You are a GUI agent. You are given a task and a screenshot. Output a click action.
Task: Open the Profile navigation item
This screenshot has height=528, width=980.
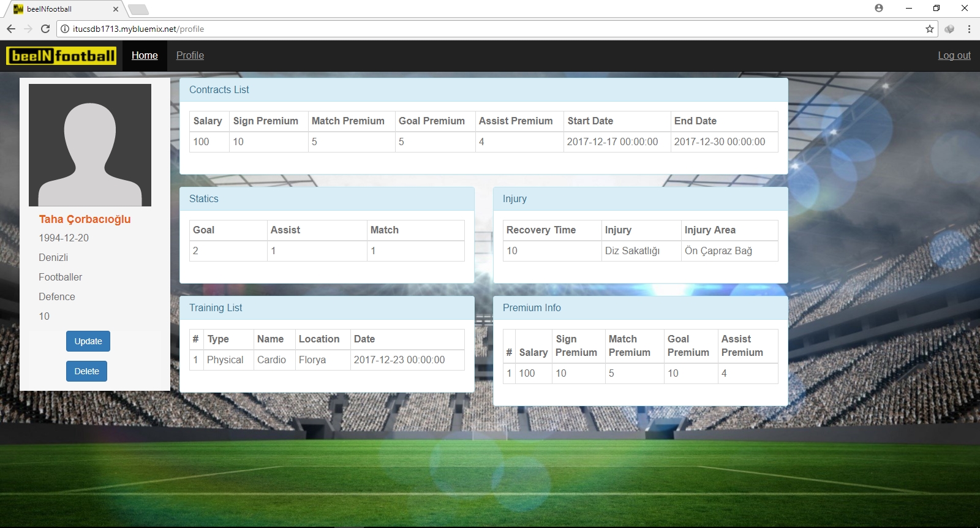click(x=190, y=56)
